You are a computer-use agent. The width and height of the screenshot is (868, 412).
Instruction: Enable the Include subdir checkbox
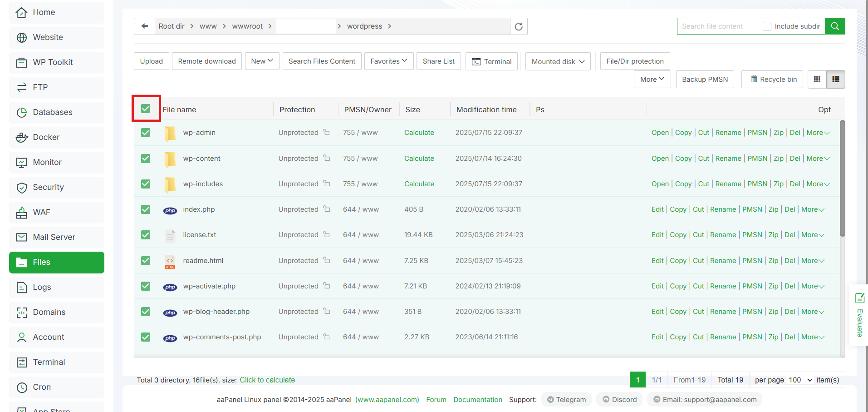767,26
